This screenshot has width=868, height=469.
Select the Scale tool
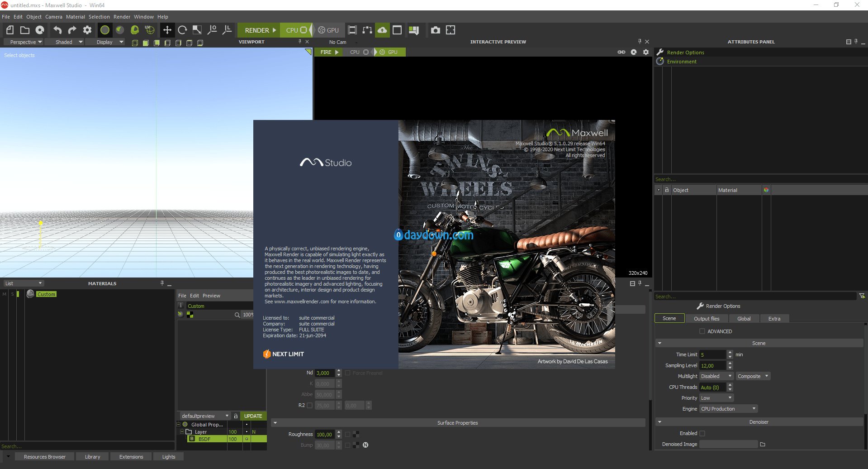coord(197,30)
